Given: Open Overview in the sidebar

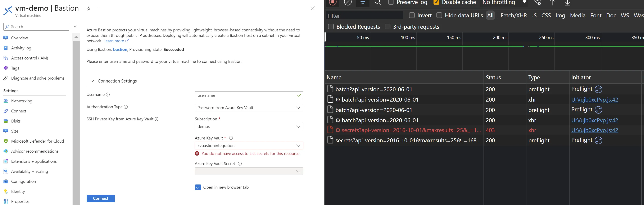Looking at the screenshot, I should pyautogui.click(x=19, y=38).
